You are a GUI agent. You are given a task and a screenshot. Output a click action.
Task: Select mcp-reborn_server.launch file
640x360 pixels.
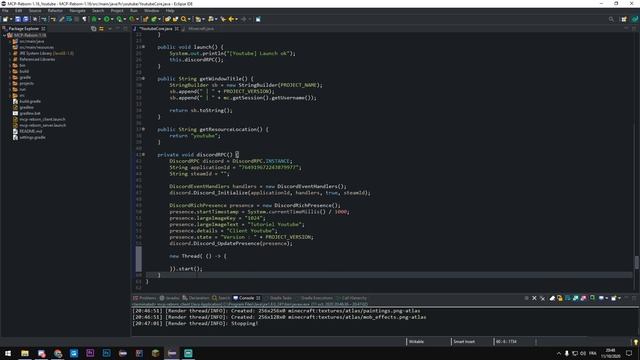pos(42,125)
